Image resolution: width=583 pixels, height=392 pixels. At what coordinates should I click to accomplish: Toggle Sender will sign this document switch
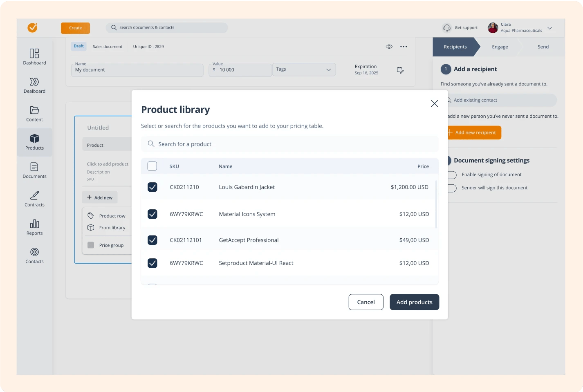[x=452, y=188]
